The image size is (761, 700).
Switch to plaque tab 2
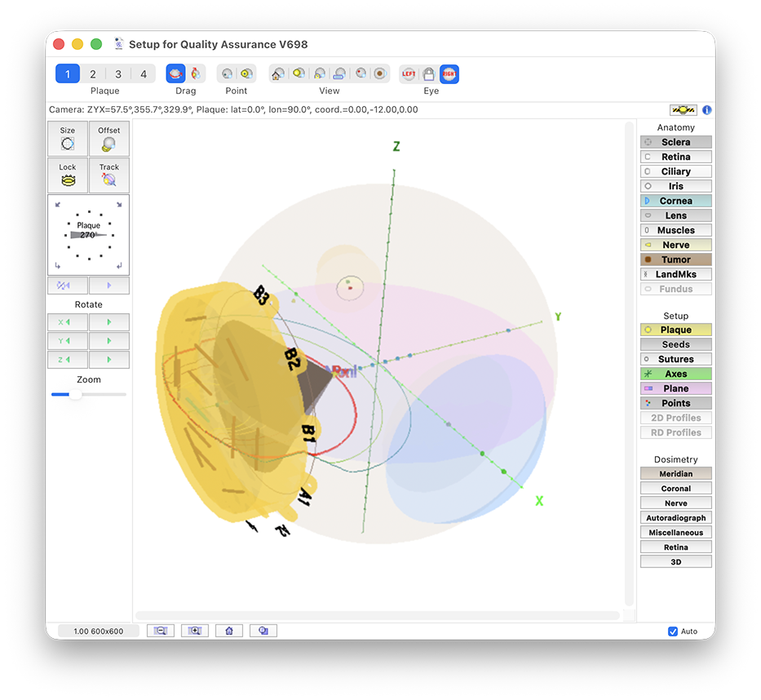[x=93, y=74]
